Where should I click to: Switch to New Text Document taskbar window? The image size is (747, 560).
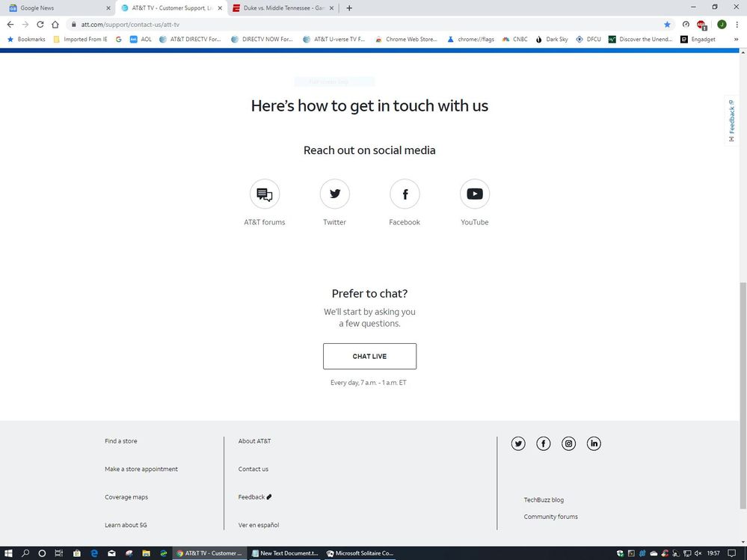point(285,553)
